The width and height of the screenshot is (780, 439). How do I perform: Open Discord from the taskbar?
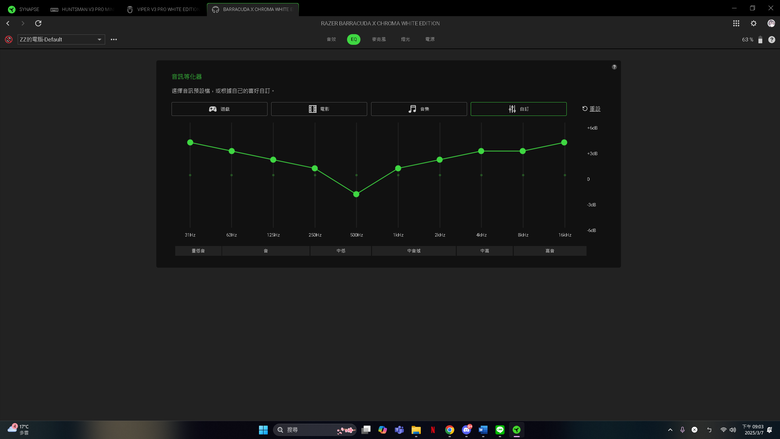tap(466, 430)
